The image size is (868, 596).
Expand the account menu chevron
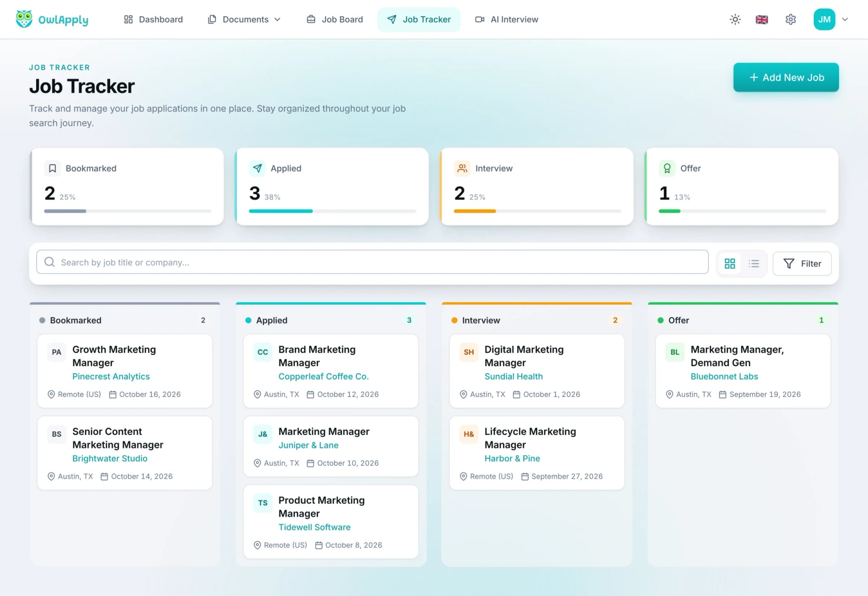pos(845,19)
